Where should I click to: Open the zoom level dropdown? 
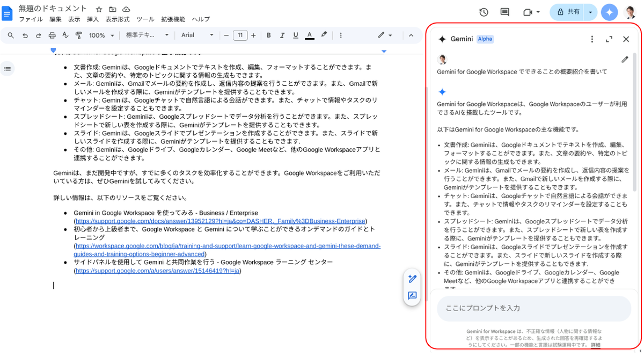click(101, 35)
